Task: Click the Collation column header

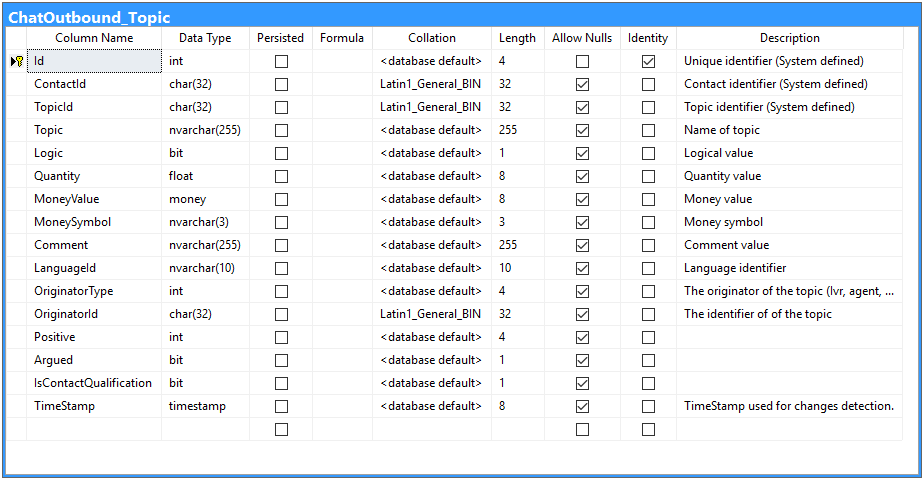Action: tap(432, 38)
